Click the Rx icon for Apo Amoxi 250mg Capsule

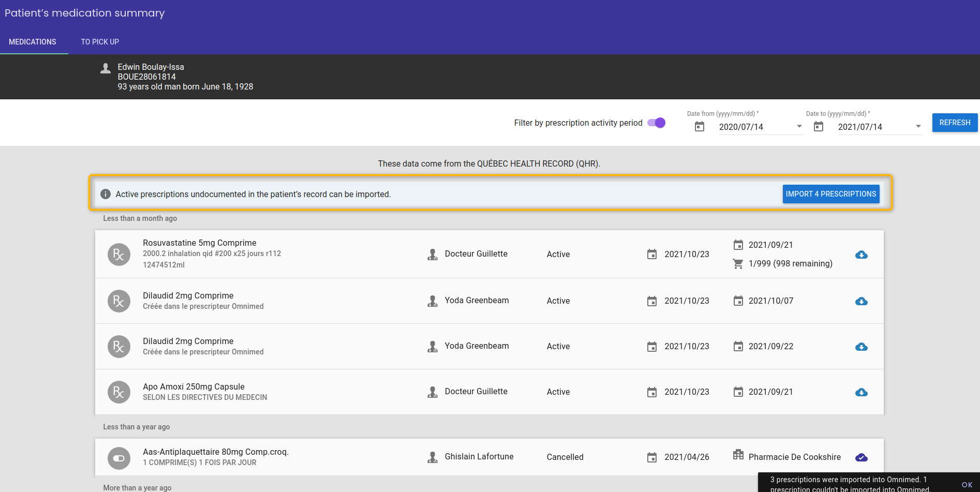click(x=119, y=392)
